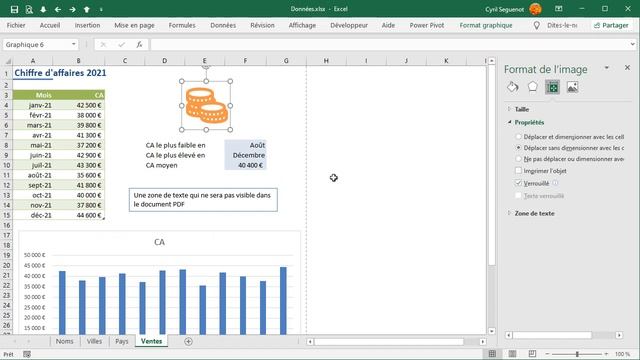Image resolution: width=640 pixels, height=360 pixels.
Task: Click the Verrouillé info icon
Action: coord(555,183)
